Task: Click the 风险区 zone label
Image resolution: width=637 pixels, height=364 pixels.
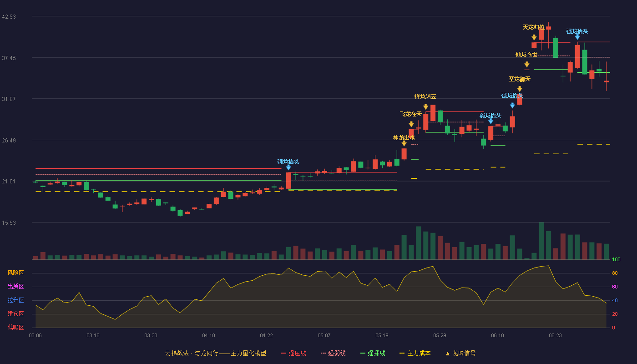Action: (x=15, y=273)
